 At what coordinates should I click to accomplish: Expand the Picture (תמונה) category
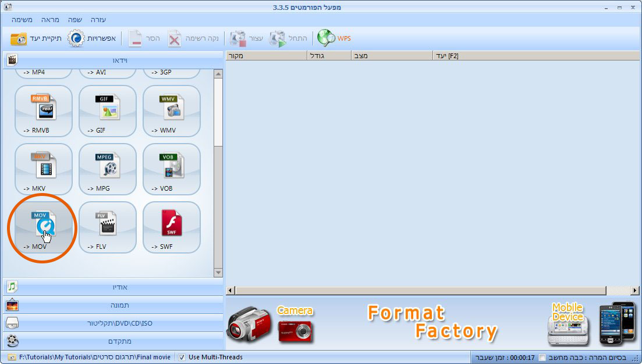[113, 305]
